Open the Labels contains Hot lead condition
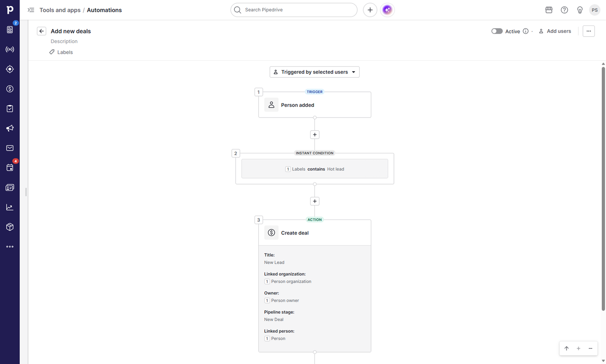 (315, 169)
